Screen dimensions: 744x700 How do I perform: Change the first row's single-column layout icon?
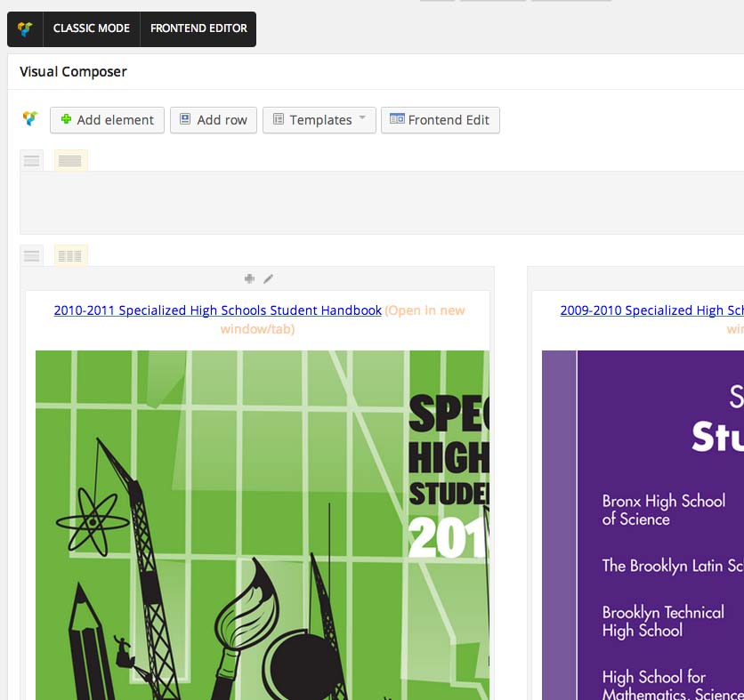70,161
